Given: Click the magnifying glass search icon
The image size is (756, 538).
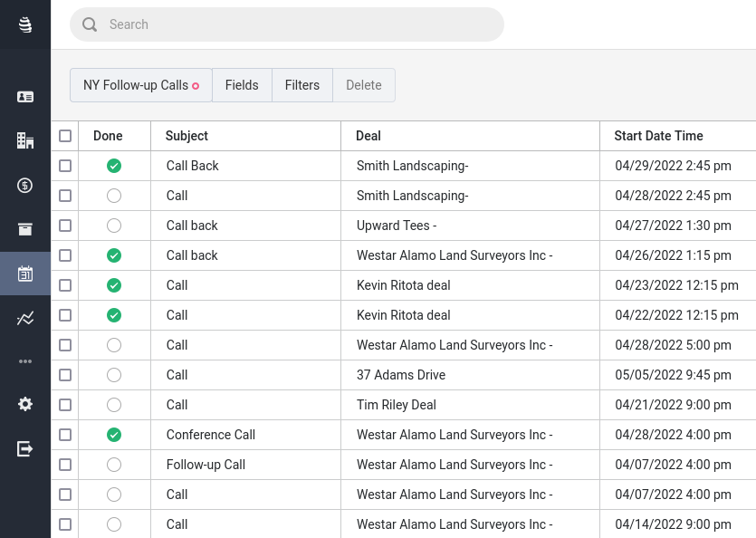Looking at the screenshot, I should (90, 24).
